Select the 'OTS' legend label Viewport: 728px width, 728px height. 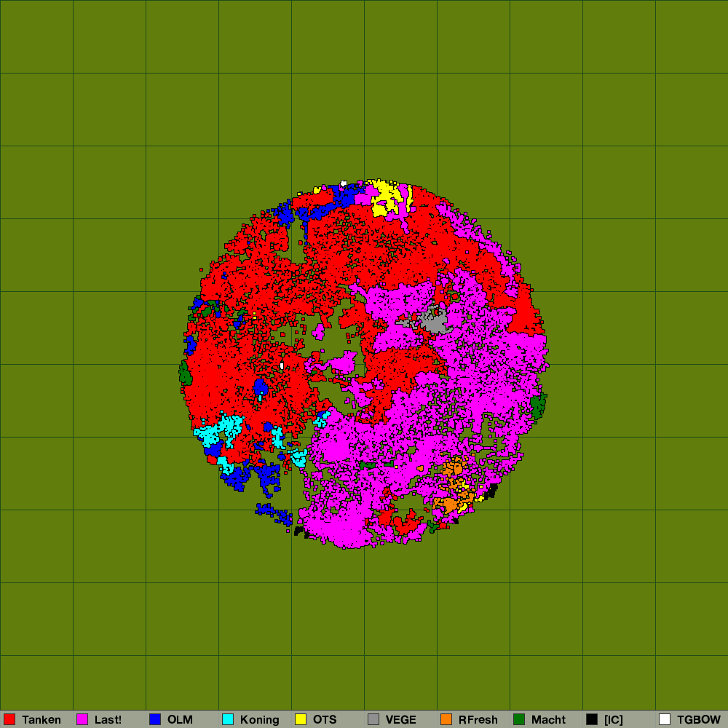[x=325, y=720]
